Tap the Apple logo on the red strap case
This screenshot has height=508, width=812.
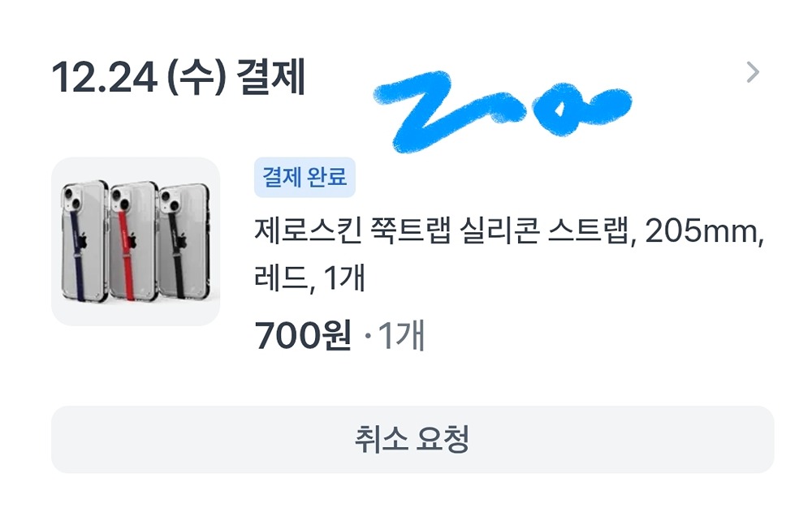(x=132, y=242)
